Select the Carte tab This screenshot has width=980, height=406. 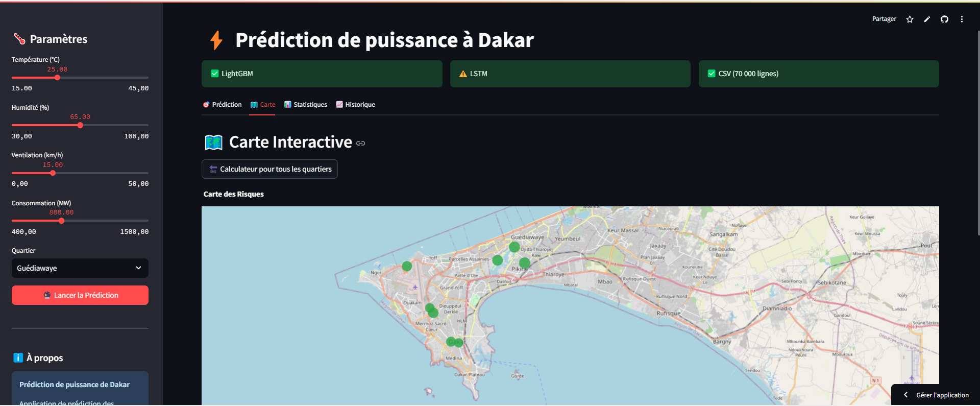[x=262, y=105]
